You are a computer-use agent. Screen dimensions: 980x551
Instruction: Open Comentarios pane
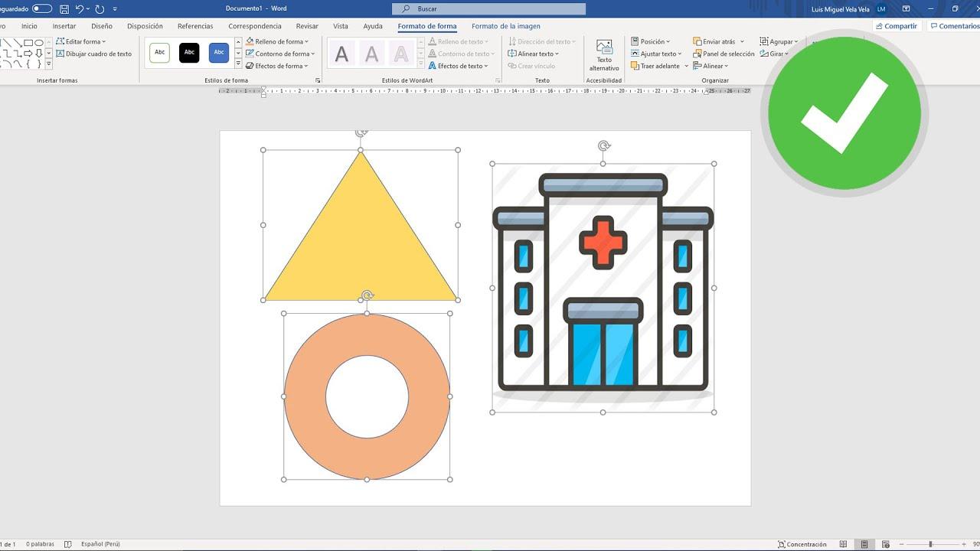click(x=954, y=26)
